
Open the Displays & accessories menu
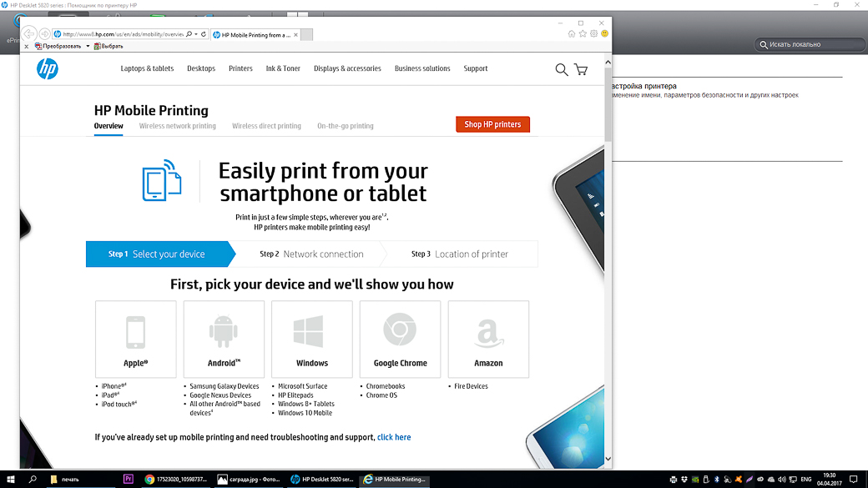point(348,68)
